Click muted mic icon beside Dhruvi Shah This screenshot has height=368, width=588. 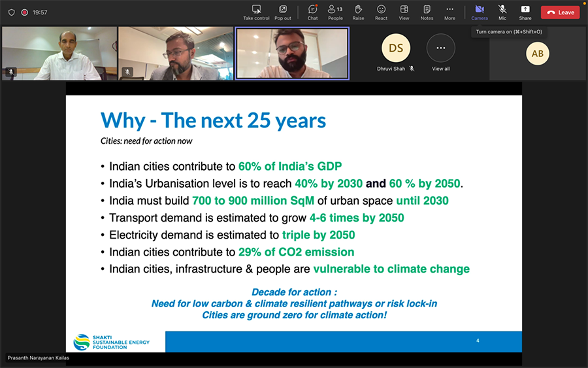(412, 69)
